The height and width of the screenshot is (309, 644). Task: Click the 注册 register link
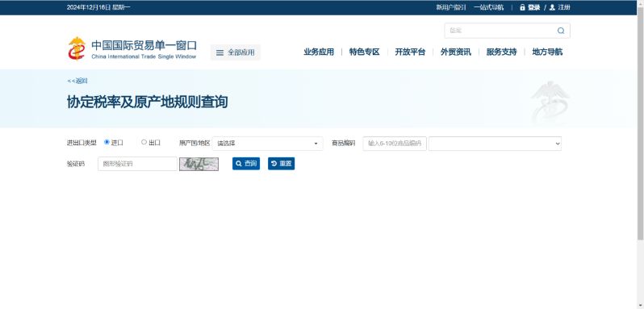[x=564, y=7]
